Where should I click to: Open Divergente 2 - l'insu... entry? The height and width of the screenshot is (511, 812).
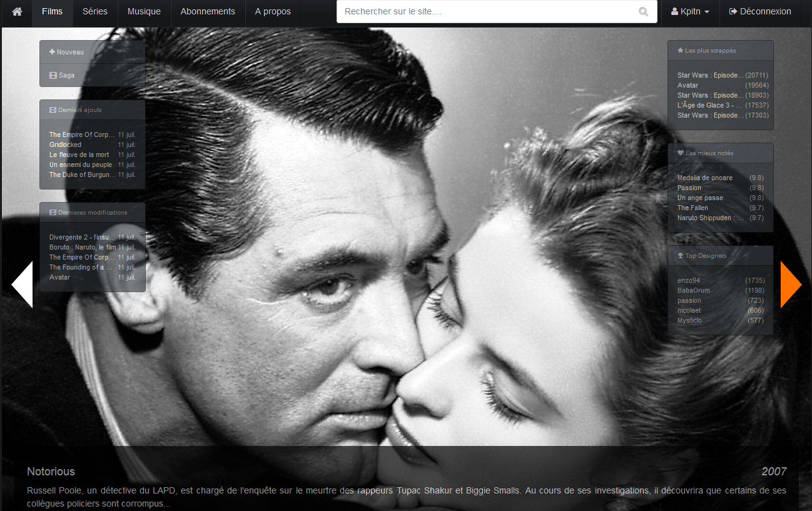(83, 237)
